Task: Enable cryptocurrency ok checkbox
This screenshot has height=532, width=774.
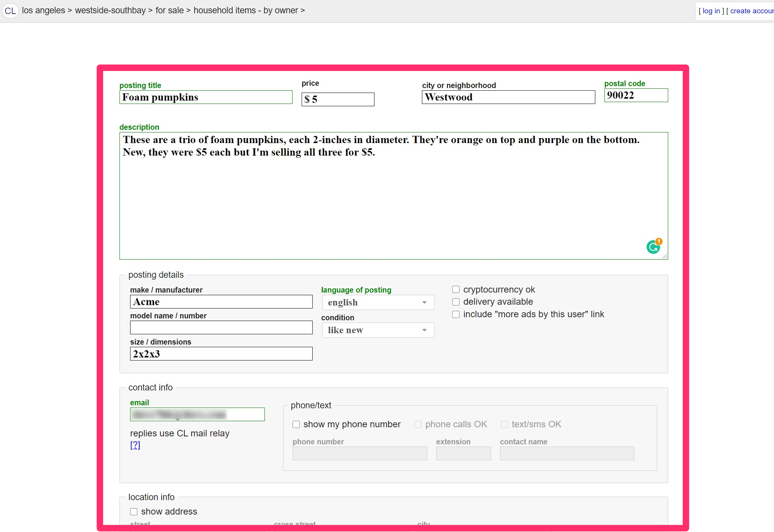Action: [456, 290]
